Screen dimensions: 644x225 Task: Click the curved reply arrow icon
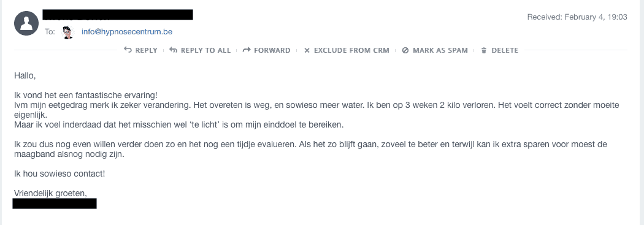click(128, 50)
